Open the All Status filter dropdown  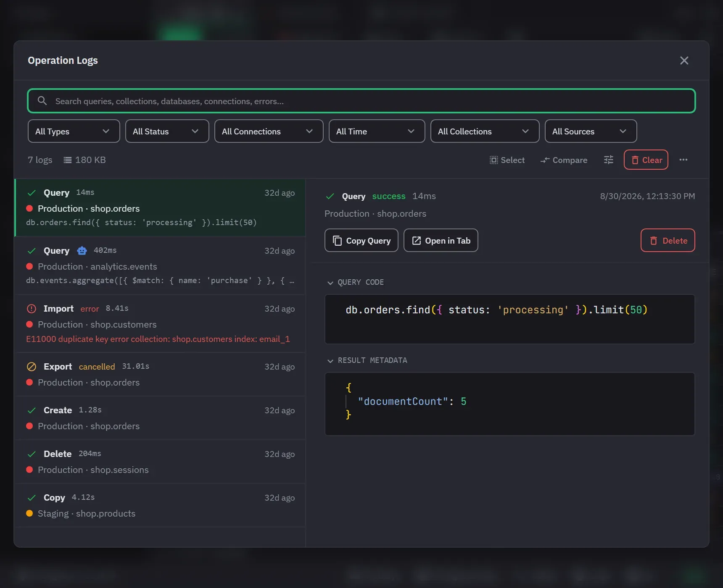point(167,131)
